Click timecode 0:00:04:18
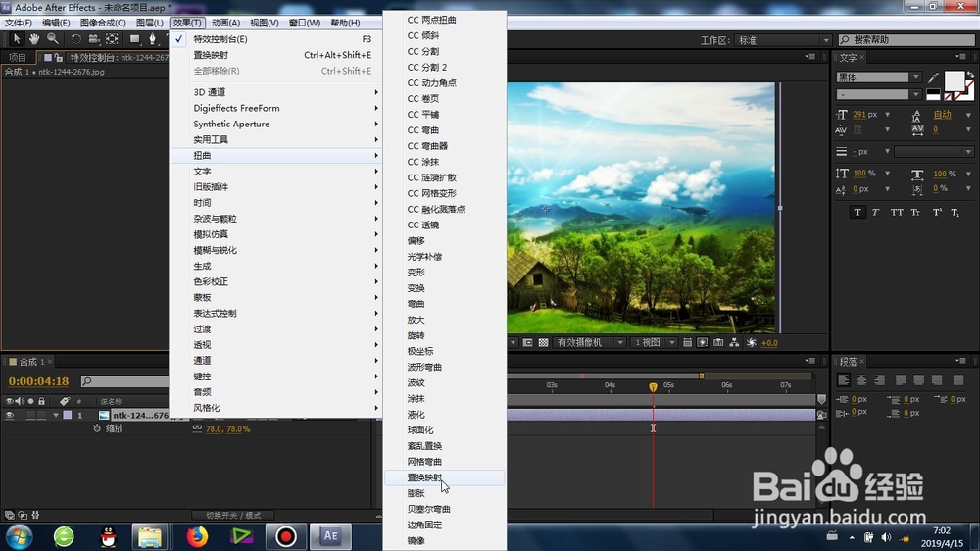The image size is (980, 551). coord(38,380)
